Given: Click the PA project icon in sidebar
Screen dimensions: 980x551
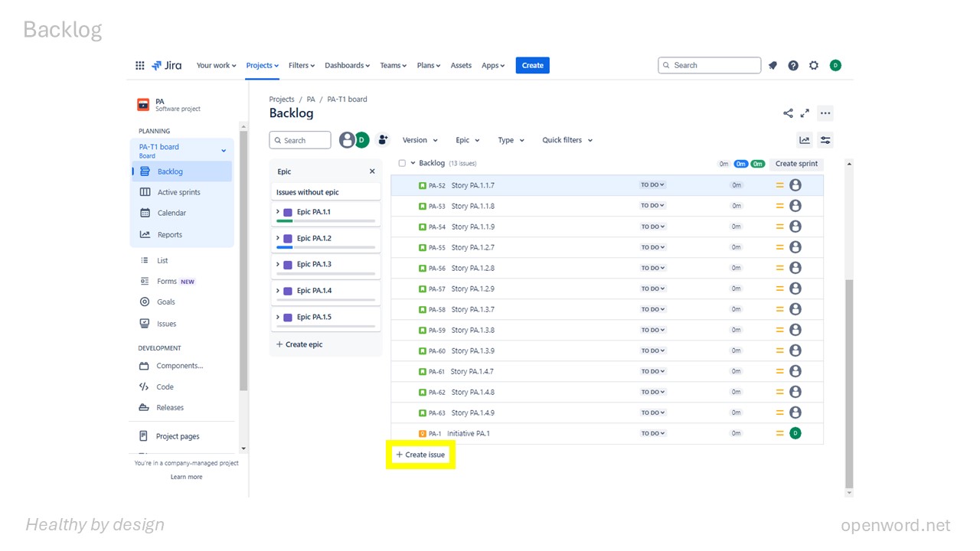Looking at the screenshot, I should point(143,105).
